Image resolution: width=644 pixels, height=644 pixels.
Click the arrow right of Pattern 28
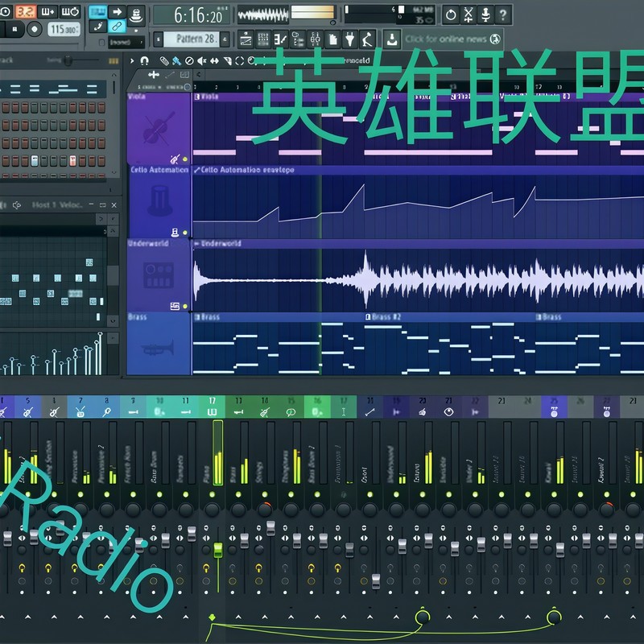225,39
